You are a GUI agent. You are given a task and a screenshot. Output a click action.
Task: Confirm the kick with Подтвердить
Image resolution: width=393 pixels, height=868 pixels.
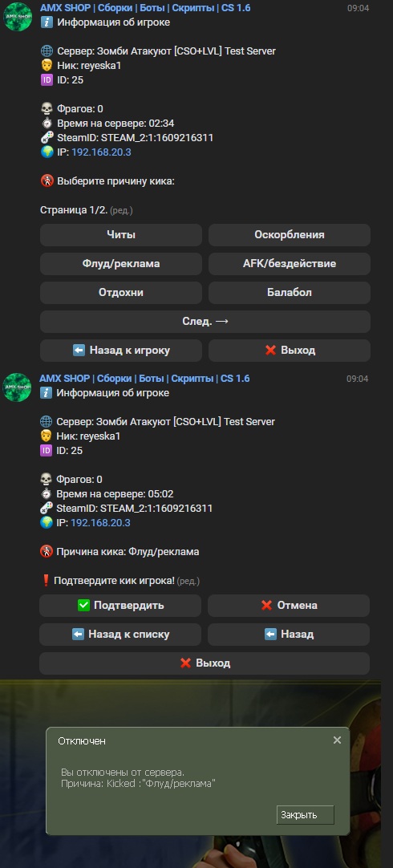120,605
